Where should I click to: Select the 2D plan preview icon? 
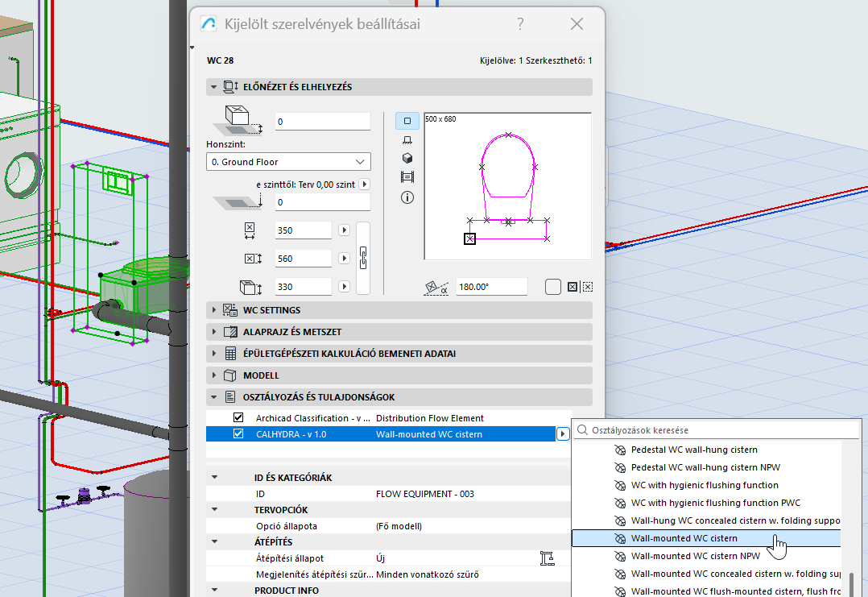(x=407, y=121)
